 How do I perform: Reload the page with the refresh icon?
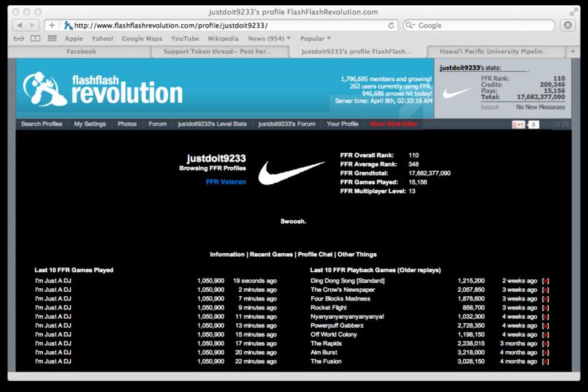click(391, 26)
